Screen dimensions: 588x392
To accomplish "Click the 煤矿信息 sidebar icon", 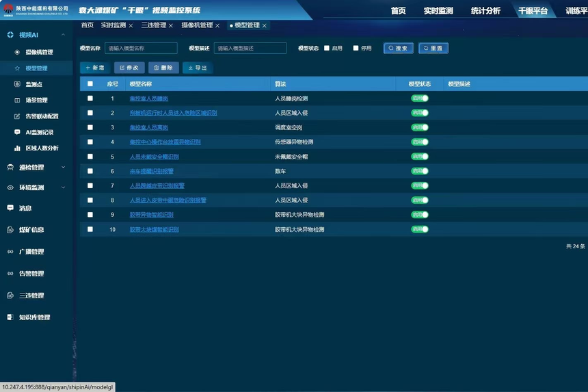I will 10,230.
